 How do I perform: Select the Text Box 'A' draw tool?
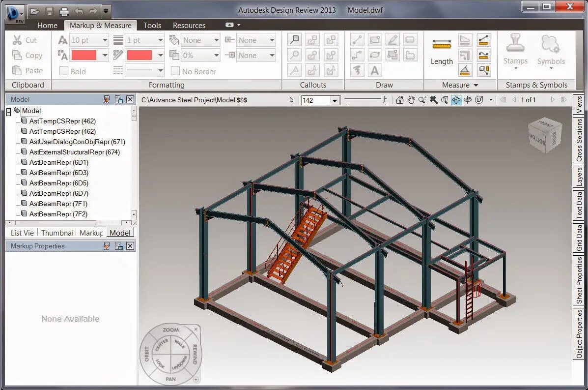click(x=375, y=70)
